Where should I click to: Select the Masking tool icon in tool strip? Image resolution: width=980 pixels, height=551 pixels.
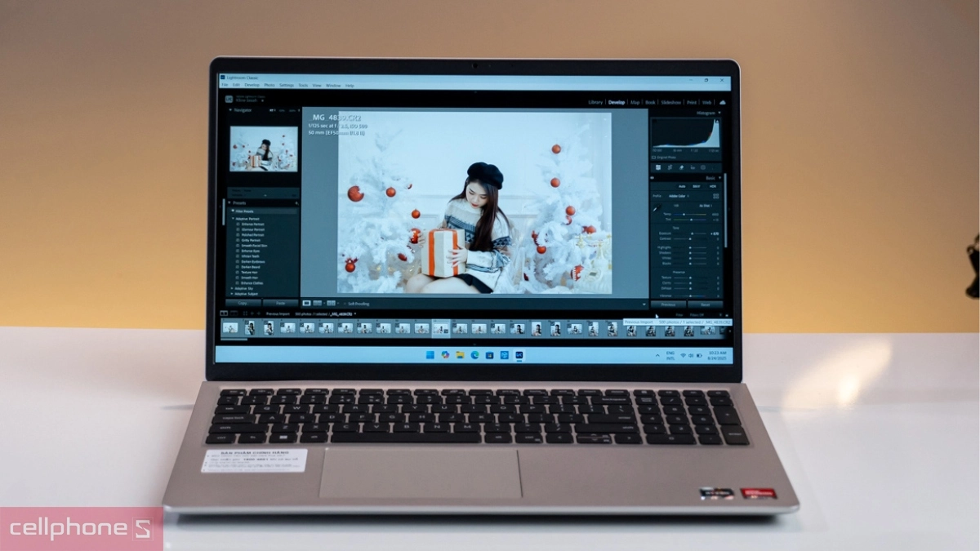pos(702,167)
